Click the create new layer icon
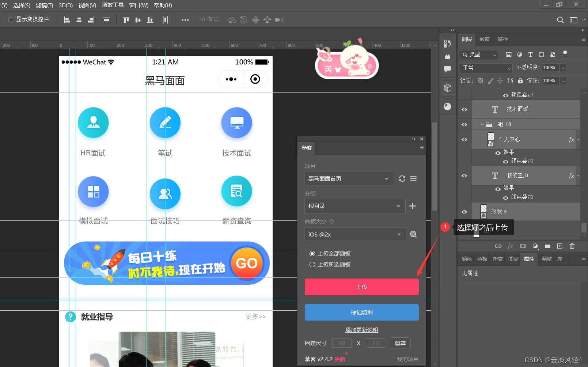 click(x=559, y=246)
